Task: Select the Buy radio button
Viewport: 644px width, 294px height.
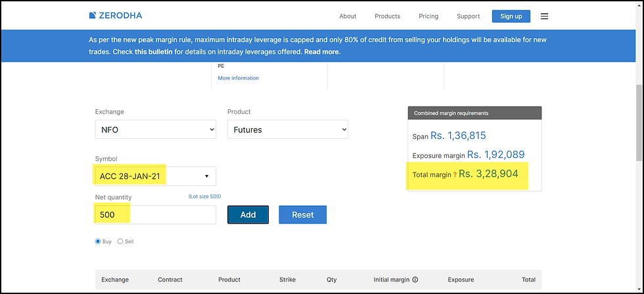Action: (98, 241)
